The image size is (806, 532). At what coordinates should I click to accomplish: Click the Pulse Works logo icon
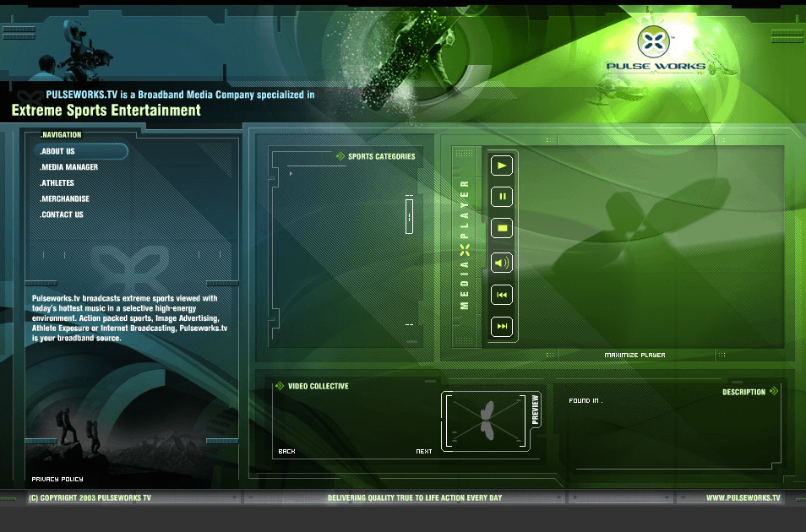[x=654, y=41]
